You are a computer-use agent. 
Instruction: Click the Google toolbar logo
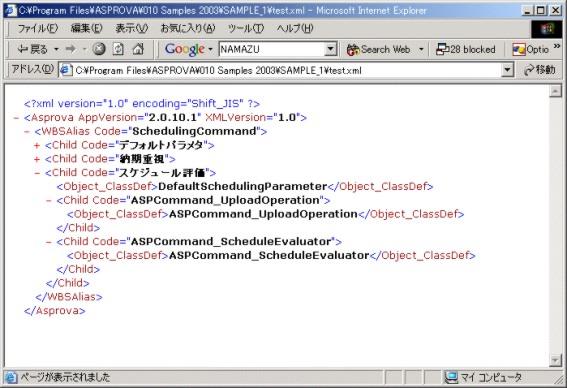click(x=185, y=49)
